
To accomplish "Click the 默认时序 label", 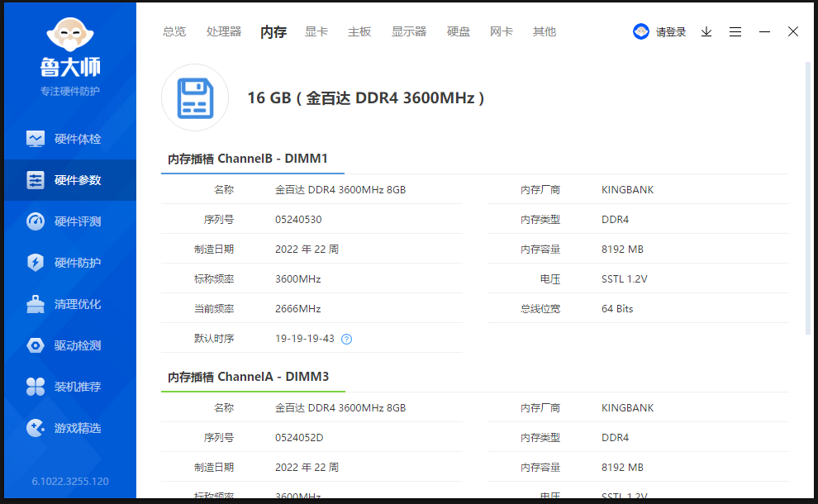I will click(x=214, y=339).
